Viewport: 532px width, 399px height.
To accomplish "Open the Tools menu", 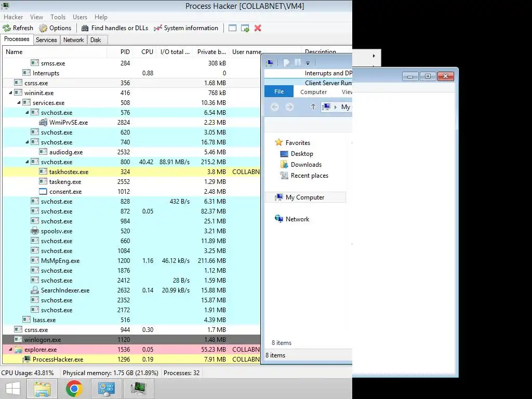I will (x=58, y=17).
